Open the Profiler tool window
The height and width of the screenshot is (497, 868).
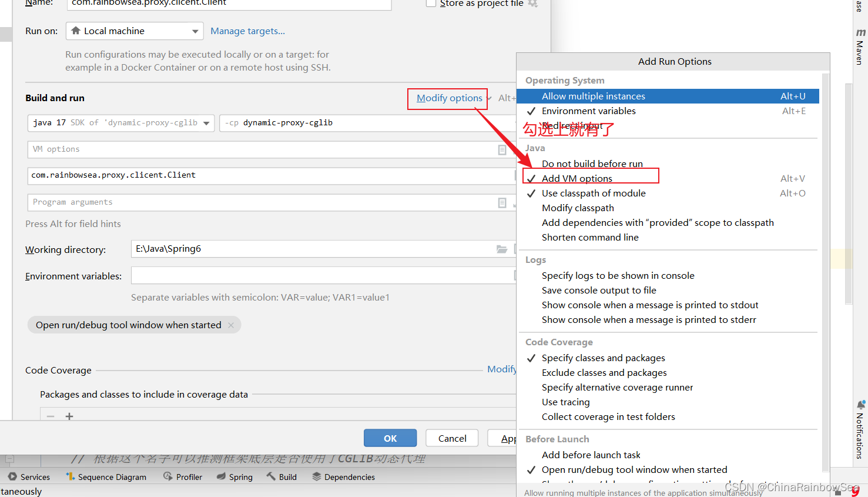(183, 477)
